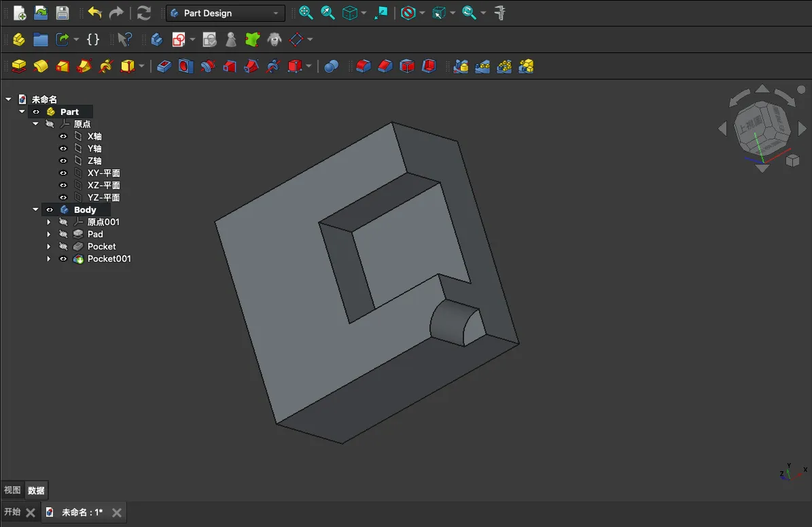Screen dimensions: 812x527
Task: Click the Pad extrusion tool icon
Action: (19, 66)
